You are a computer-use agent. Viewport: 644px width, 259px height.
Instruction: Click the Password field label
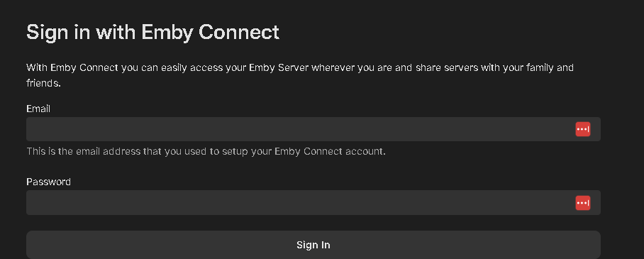48,182
